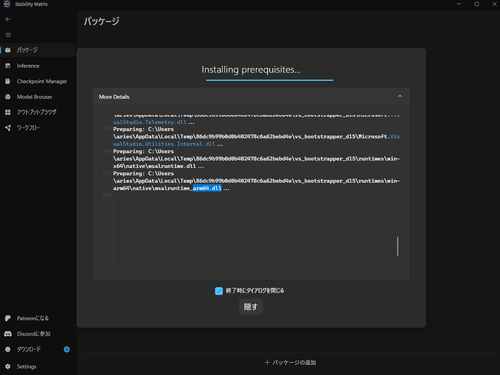This screenshot has height=375, width=500.
Task: Click the Model Browser globe icon
Action: pos(8,97)
